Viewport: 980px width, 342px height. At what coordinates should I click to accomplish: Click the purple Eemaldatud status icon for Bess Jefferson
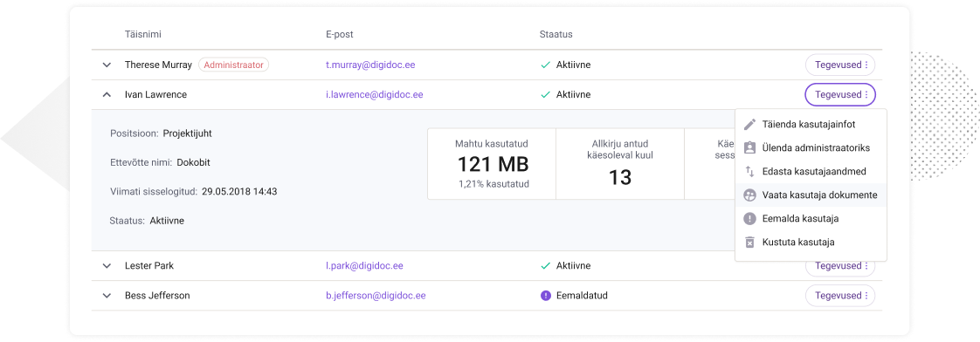pos(546,295)
